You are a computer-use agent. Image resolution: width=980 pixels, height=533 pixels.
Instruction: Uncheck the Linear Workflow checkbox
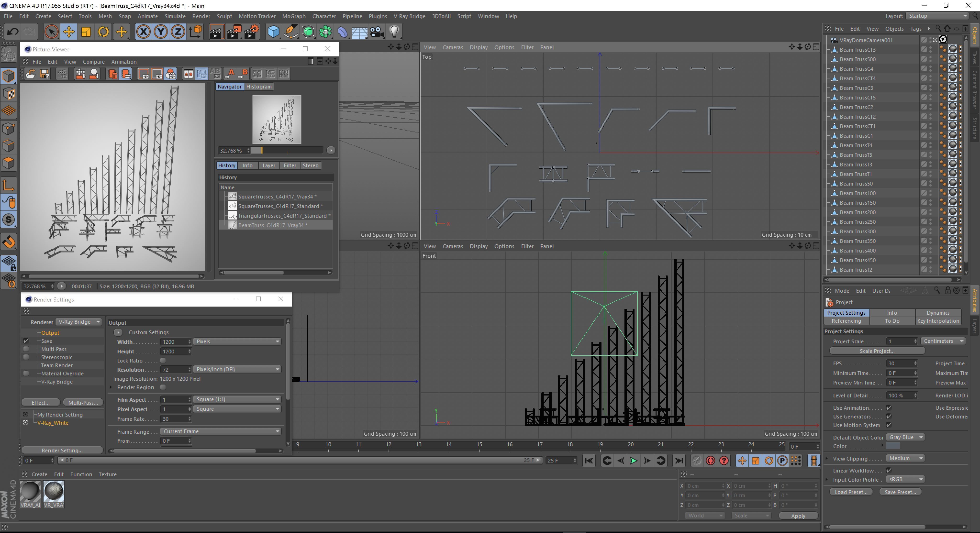coord(889,471)
